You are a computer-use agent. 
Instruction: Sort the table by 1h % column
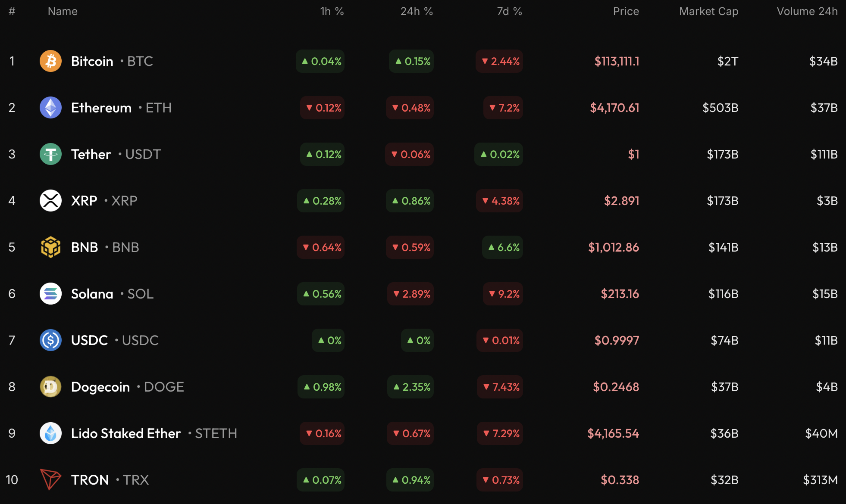tap(332, 12)
